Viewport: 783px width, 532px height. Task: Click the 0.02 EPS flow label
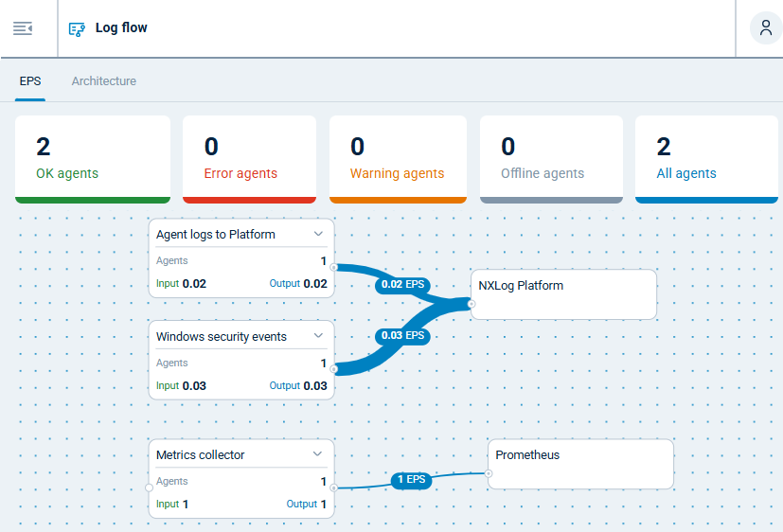pos(402,284)
